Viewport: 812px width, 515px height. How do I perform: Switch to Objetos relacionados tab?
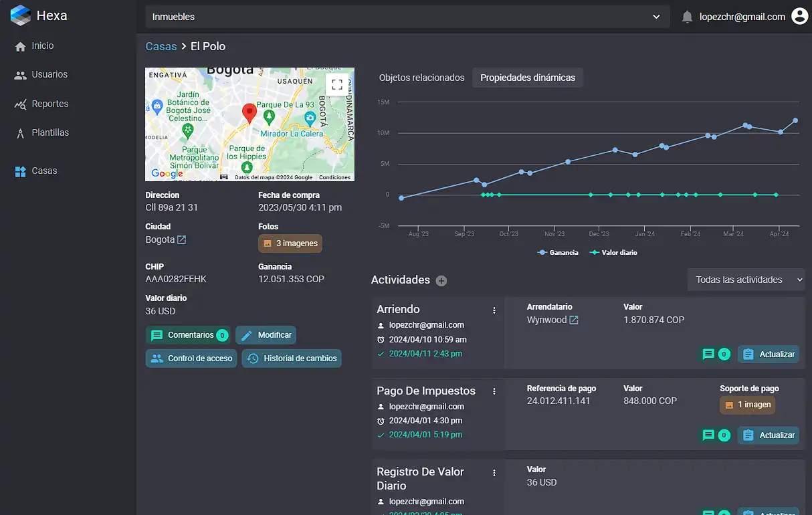point(421,78)
